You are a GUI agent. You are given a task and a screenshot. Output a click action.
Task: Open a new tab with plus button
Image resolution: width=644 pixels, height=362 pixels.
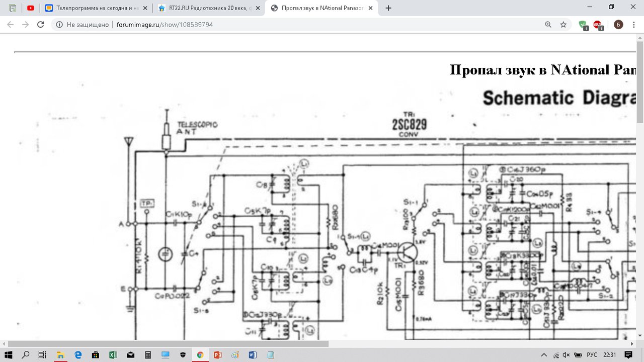pyautogui.click(x=388, y=8)
